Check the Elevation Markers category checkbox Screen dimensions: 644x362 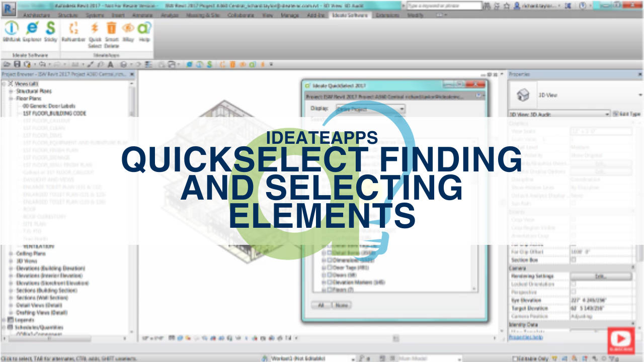click(x=330, y=283)
